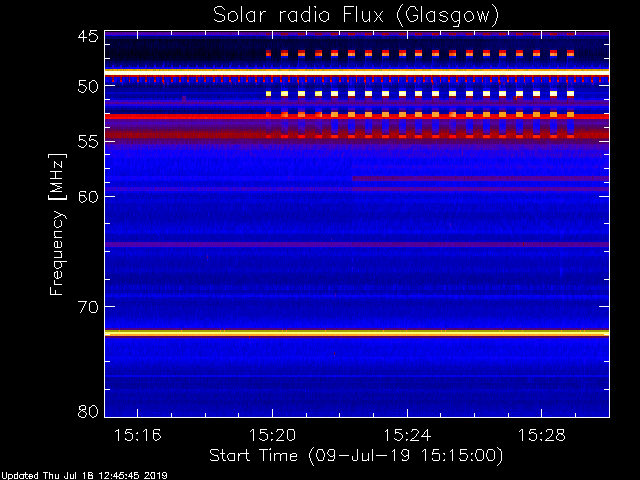
Task: Click the bright white band near 49 MHz
Action: (357, 72)
